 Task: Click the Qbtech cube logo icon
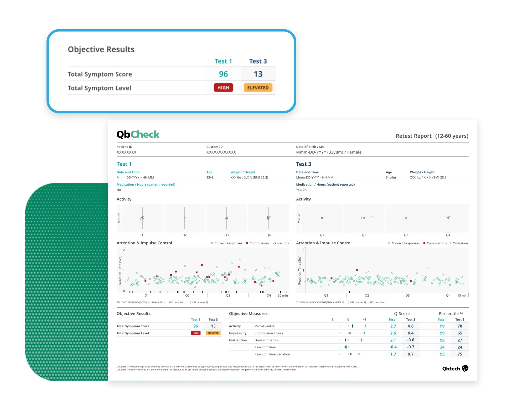(465, 368)
